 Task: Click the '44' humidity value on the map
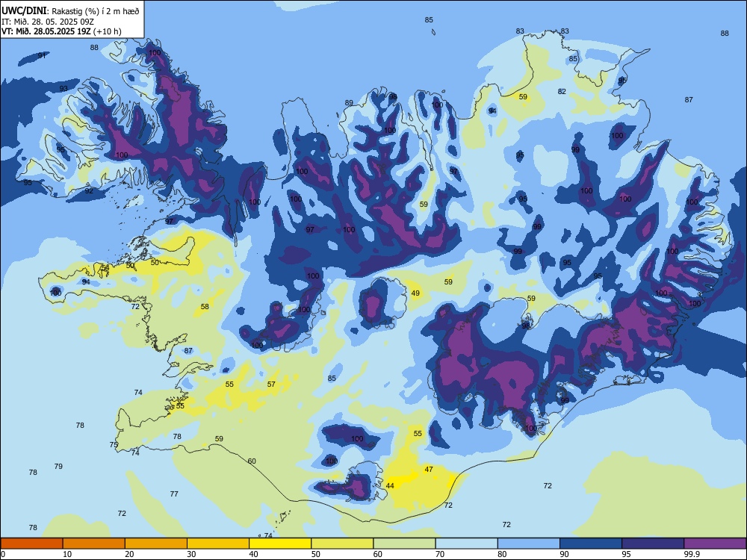[390, 486]
